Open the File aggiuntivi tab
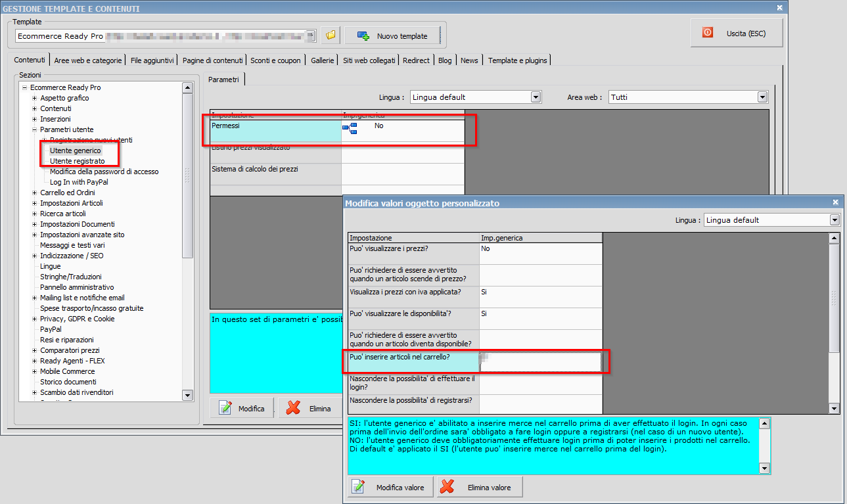Image resolution: width=847 pixels, height=504 pixels. tap(152, 60)
